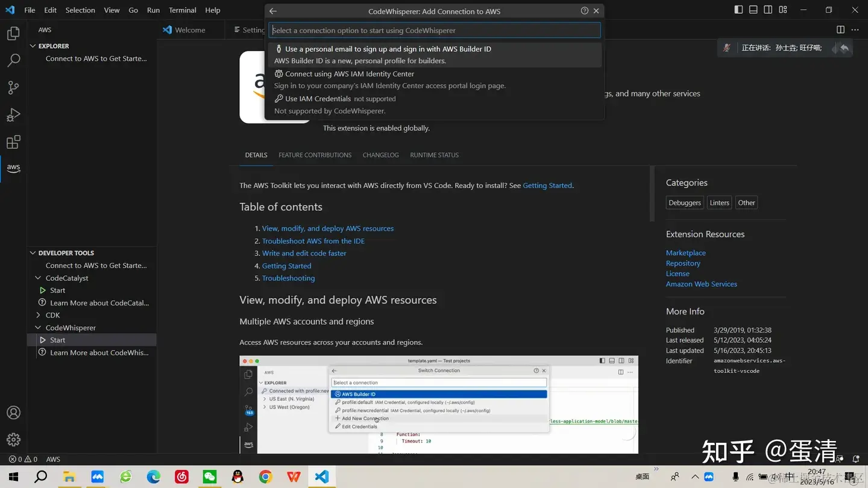
Task: Launch Microsoft Edge from the taskbar
Action: 153,477
